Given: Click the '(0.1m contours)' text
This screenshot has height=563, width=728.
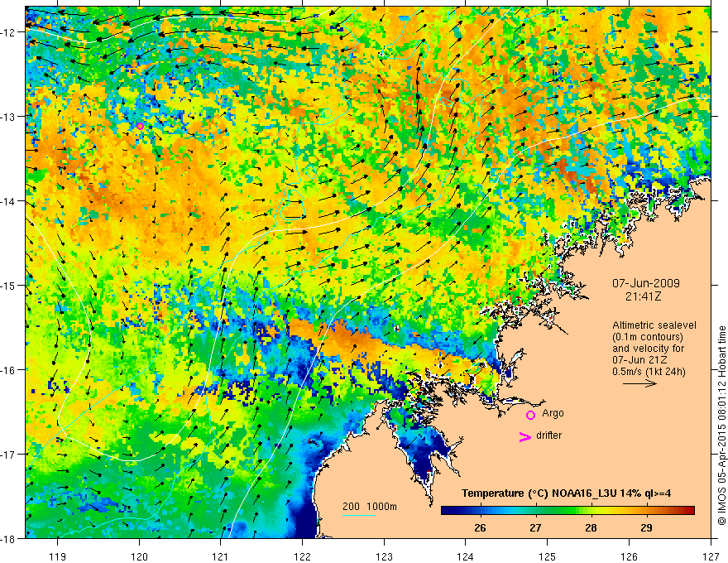Looking at the screenshot, I should (x=648, y=337).
